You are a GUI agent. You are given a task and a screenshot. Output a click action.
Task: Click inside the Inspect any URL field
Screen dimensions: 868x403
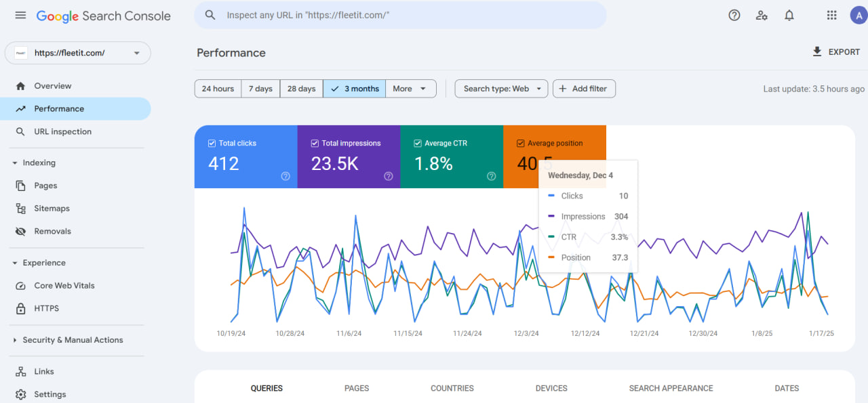pos(400,15)
